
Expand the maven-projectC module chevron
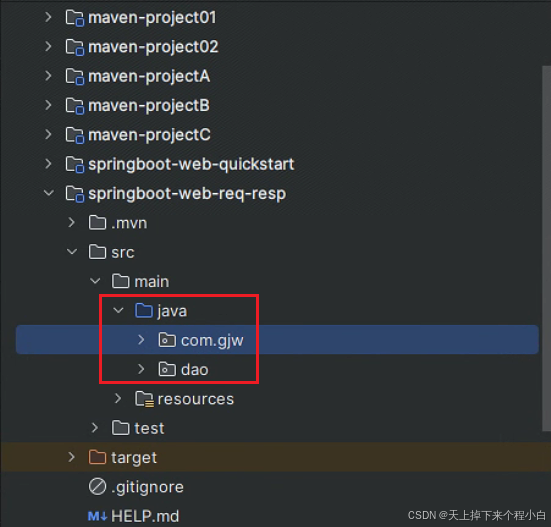[48, 135]
